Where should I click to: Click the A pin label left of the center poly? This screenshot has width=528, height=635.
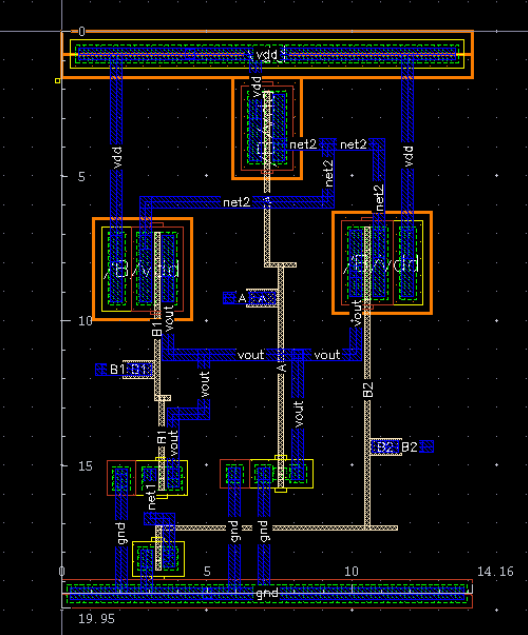tap(242, 298)
